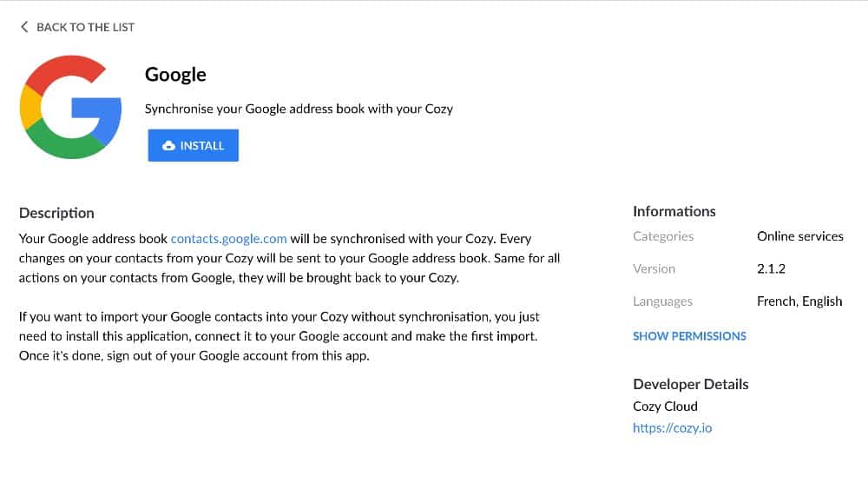Click the version number 2.1.2
868x483 pixels.
[x=771, y=268]
